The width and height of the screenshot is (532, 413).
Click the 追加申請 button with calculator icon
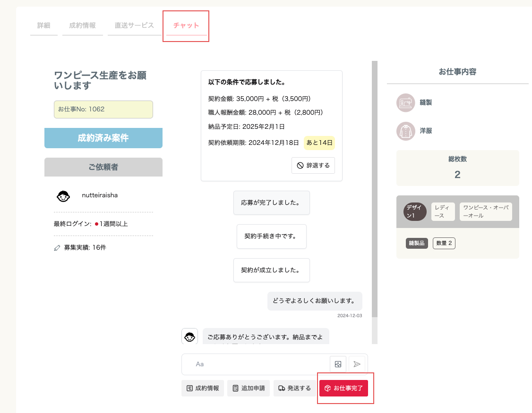[x=249, y=388]
